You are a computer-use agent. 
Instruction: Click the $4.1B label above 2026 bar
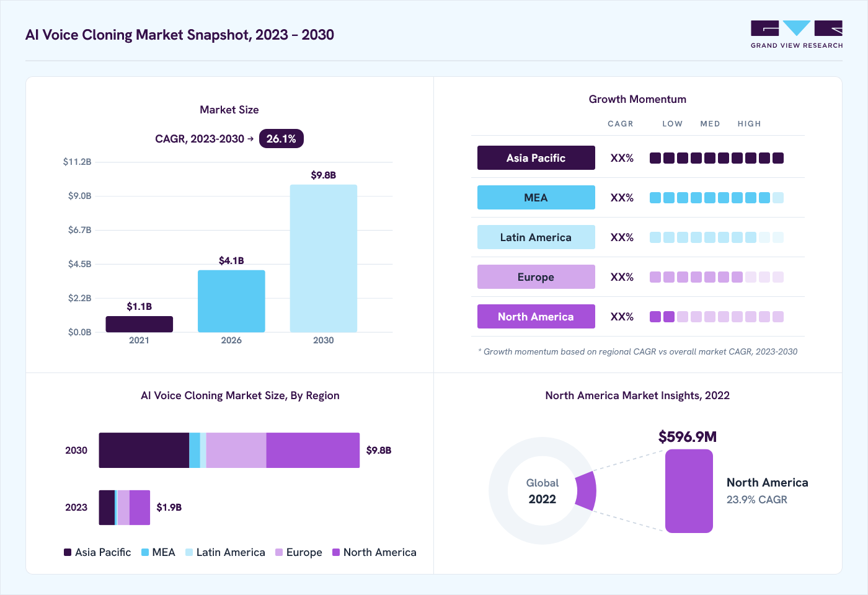231,261
